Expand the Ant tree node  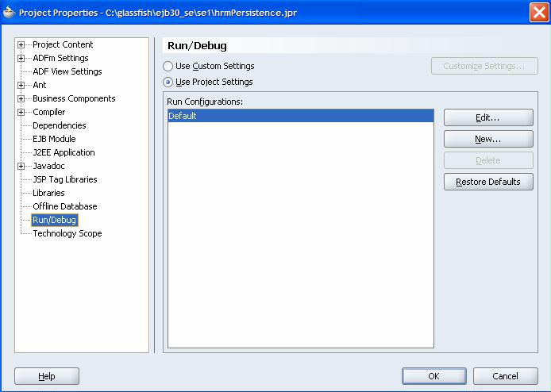(x=21, y=85)
